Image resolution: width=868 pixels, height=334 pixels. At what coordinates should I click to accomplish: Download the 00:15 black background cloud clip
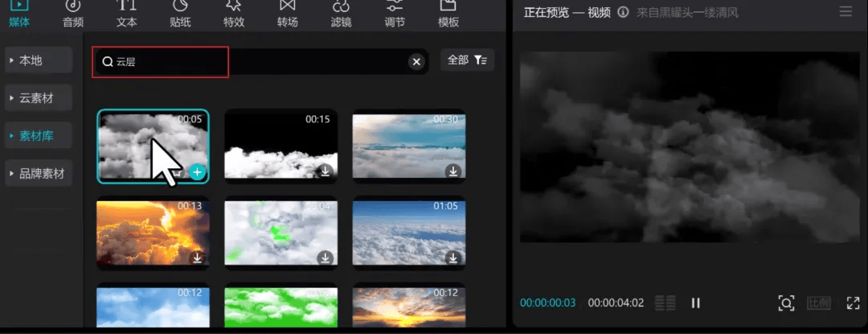325,171
